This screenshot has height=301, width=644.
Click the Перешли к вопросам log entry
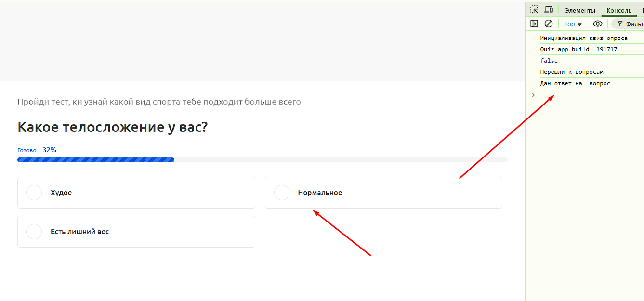(572, 72)
